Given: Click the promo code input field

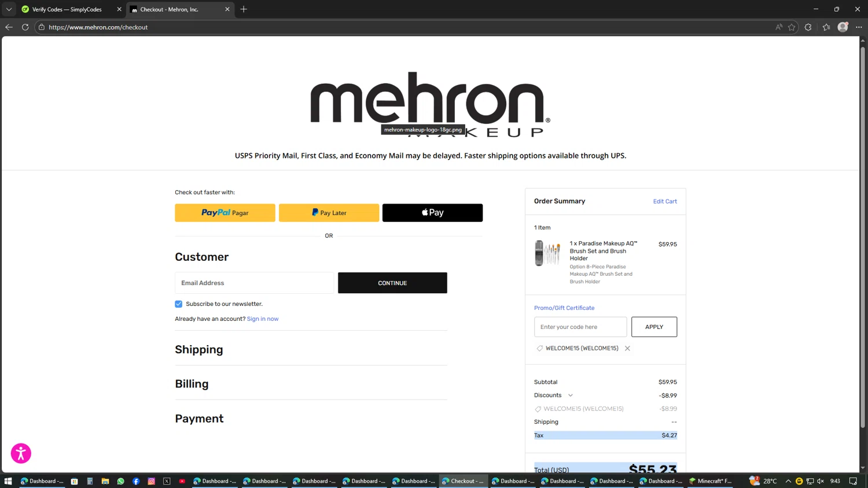Looking at the screenshot, I should (x=580, y=327).
